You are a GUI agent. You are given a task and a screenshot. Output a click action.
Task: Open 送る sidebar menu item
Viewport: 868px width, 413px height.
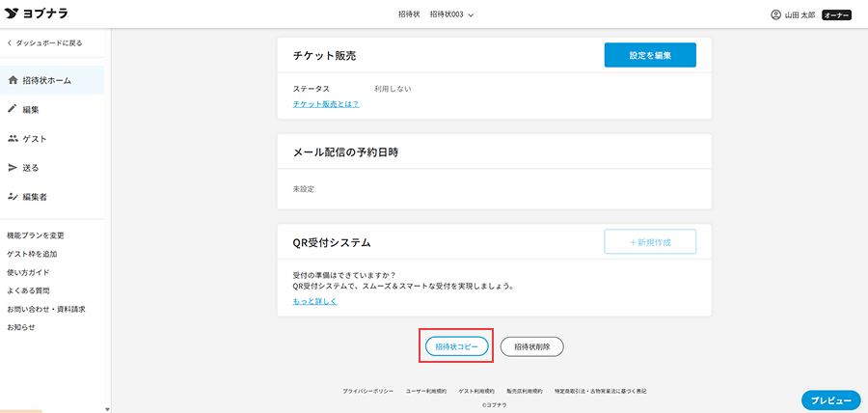[52, 167]
